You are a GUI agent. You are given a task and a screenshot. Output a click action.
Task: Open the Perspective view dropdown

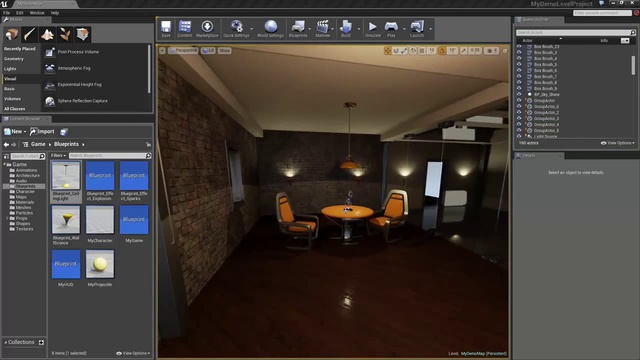click(x=183, y=51)
